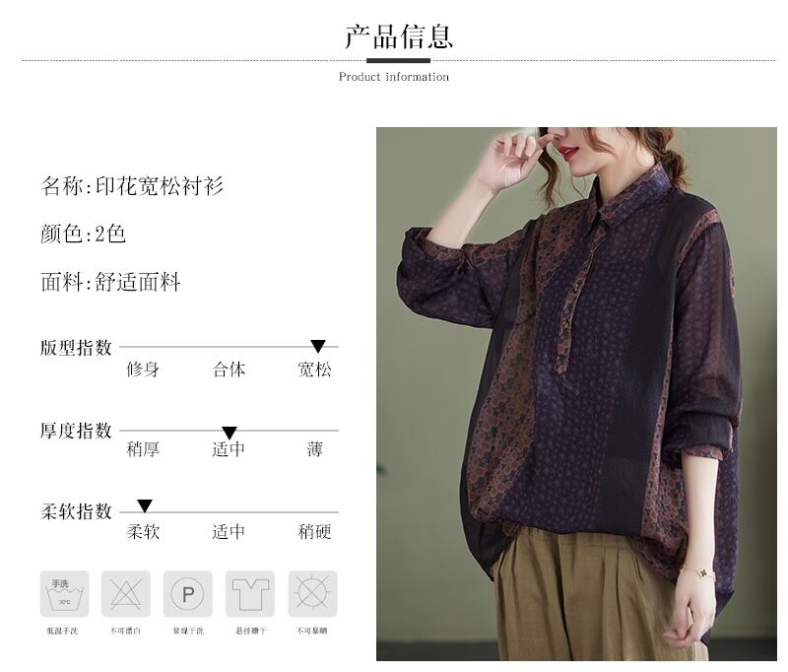This screenshot has width=788, height=672.
Task: Click the hang-dry shirt icon
Action: coord(250,593)
